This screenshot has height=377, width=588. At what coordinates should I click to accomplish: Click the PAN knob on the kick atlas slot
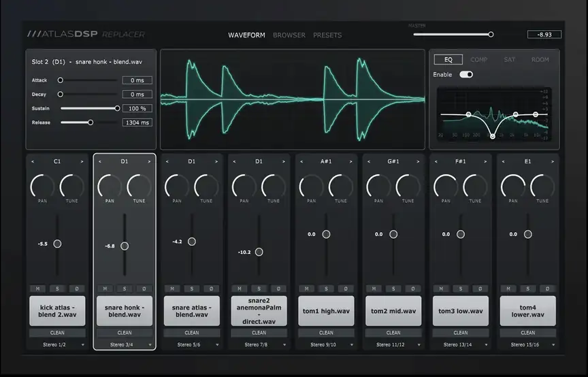[x=42, y=186]
